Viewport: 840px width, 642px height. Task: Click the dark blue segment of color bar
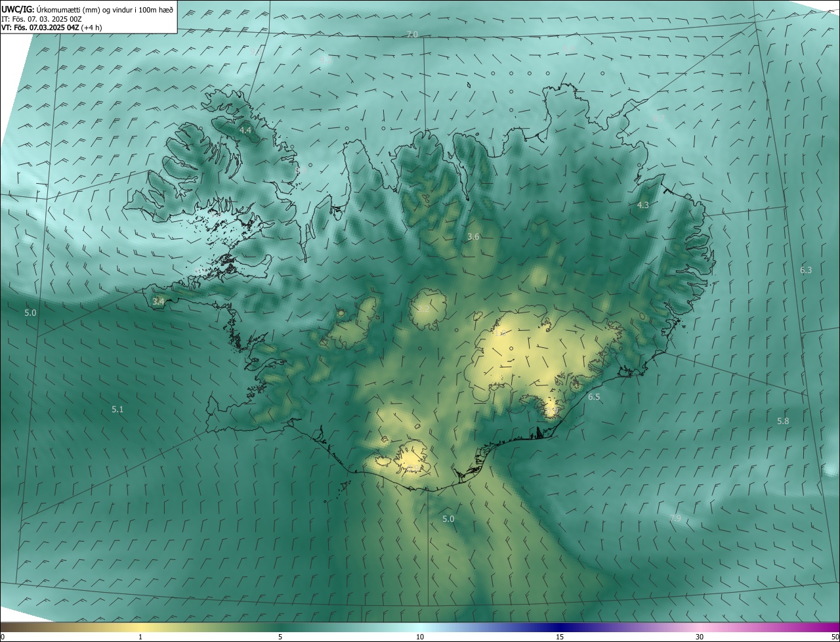coord(560,627)
